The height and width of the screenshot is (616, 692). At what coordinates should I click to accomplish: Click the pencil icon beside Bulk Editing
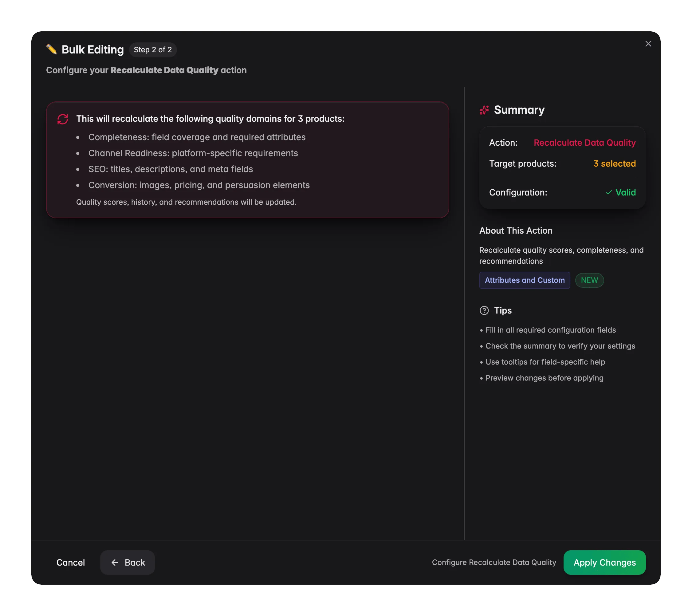click(x=51, y=49)
